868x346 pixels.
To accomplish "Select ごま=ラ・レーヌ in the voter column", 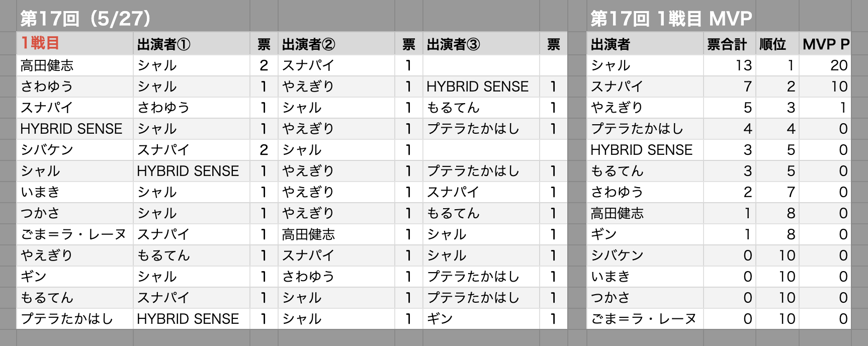I will tap(74, 234).
